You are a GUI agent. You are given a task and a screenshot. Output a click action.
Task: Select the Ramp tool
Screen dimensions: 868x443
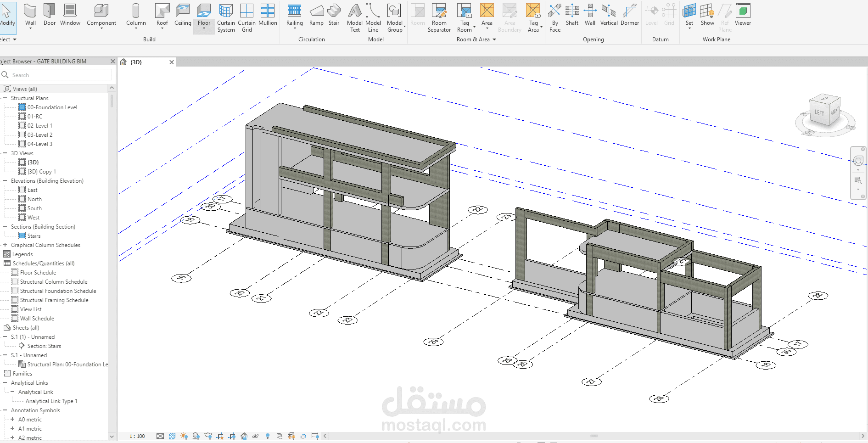pos(316,15)
